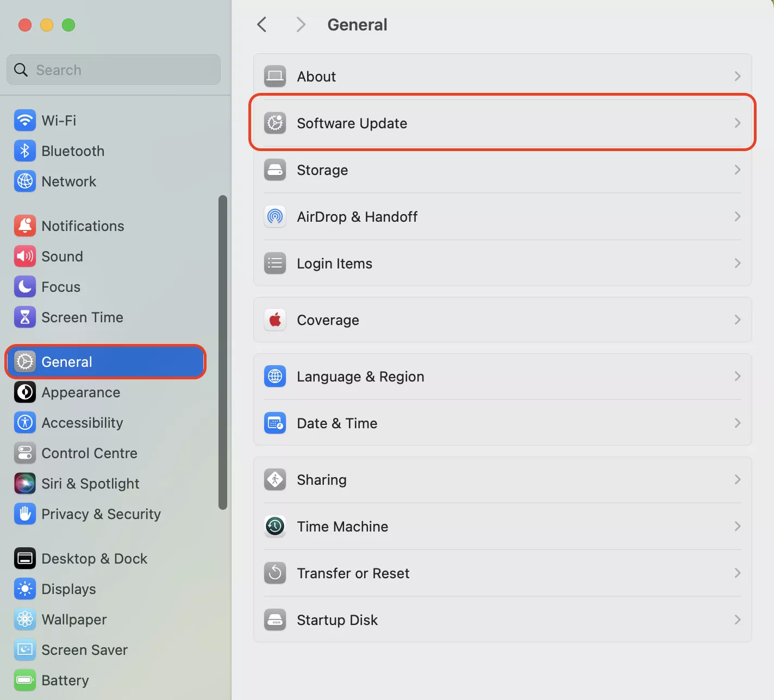Image resolution: width=774 pixels, height=700 pixels.
Task: Click the Time Machine chevron
Action: pyautogui.click(x=738, y=526)
